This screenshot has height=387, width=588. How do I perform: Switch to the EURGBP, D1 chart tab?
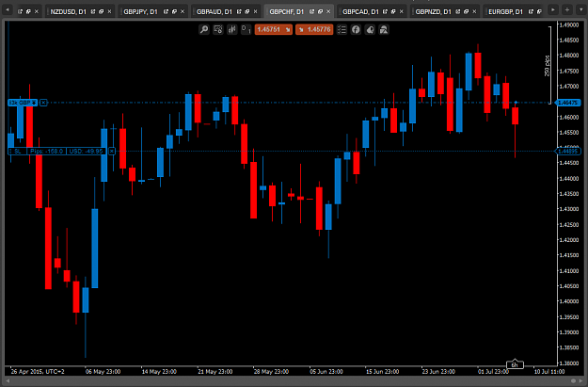[x=505, y=12]
